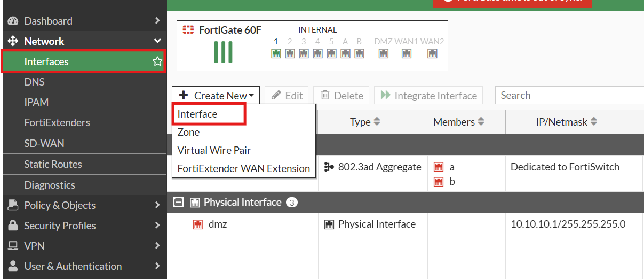Click the Physical Interface type icon in dmz row
The image size is (644, 279).
329,224
